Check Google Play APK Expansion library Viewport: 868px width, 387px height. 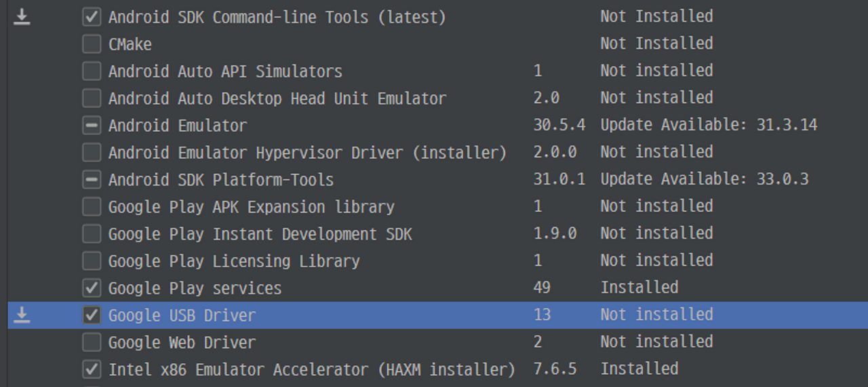click(92, 207)
